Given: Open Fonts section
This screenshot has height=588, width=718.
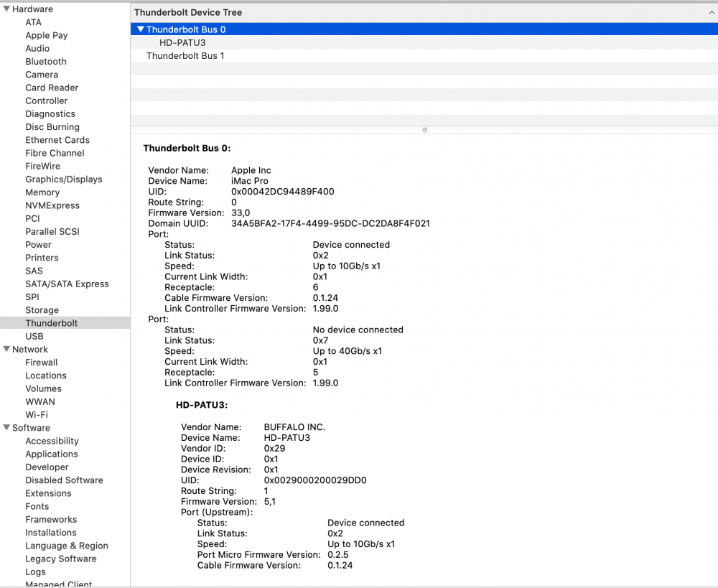Looking at the screenshot, I should click(x=37, y=506).
